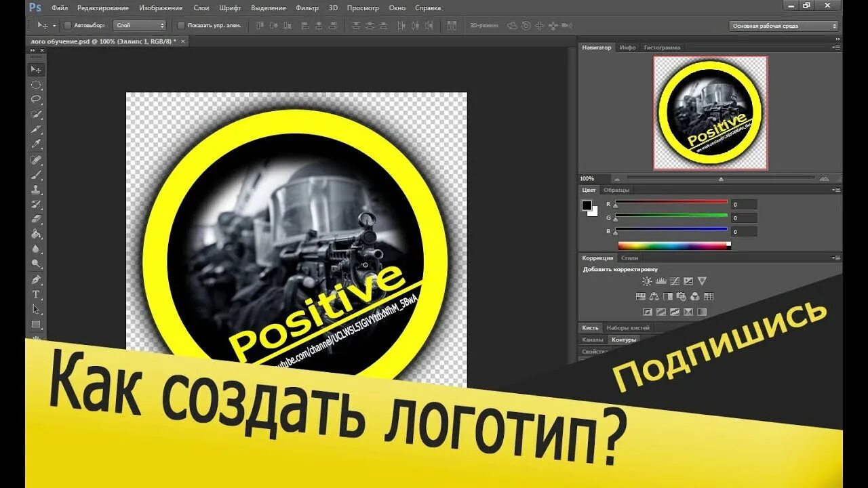Add a Gradient Map adjustment
Screen dimensions: 868x488
point(702,312)
